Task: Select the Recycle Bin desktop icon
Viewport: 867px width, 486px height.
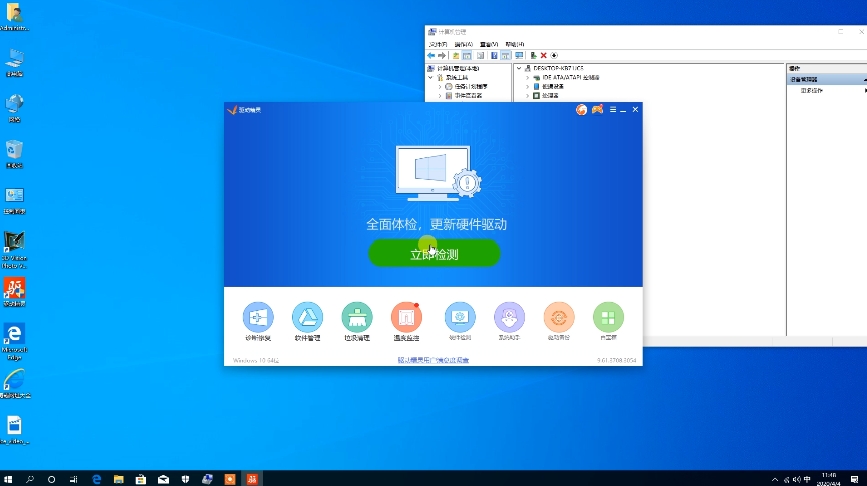Action: (14, 154)
